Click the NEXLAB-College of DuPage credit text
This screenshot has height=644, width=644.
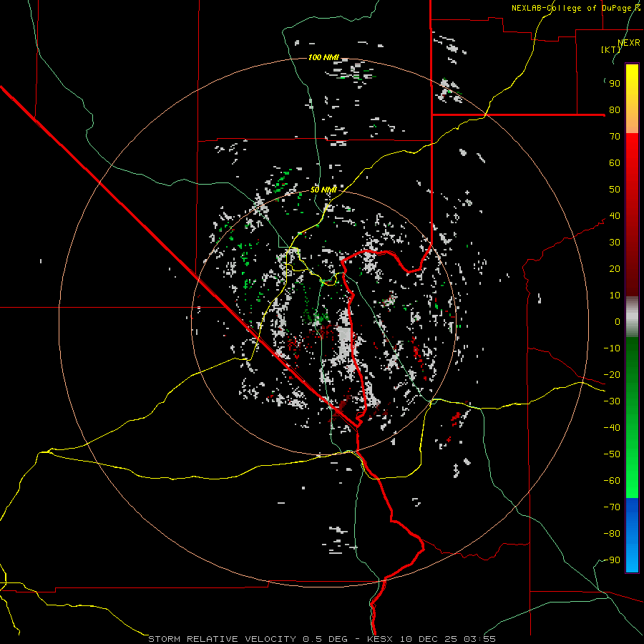click(576, 8)
